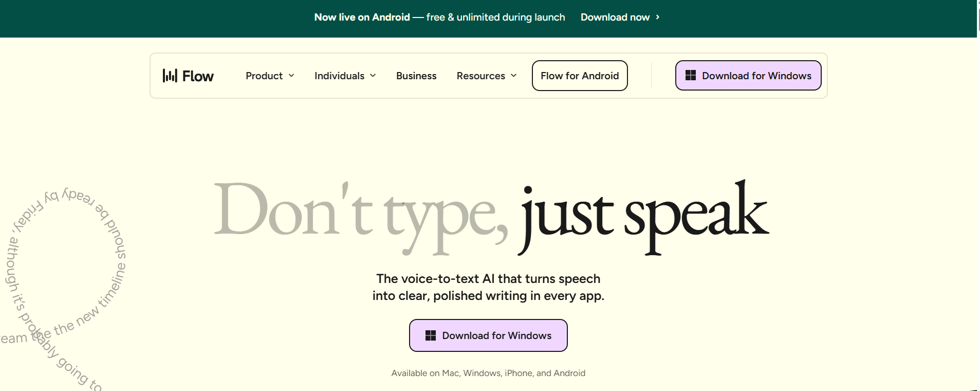Open the Individuals menu

tap(339, 76)
